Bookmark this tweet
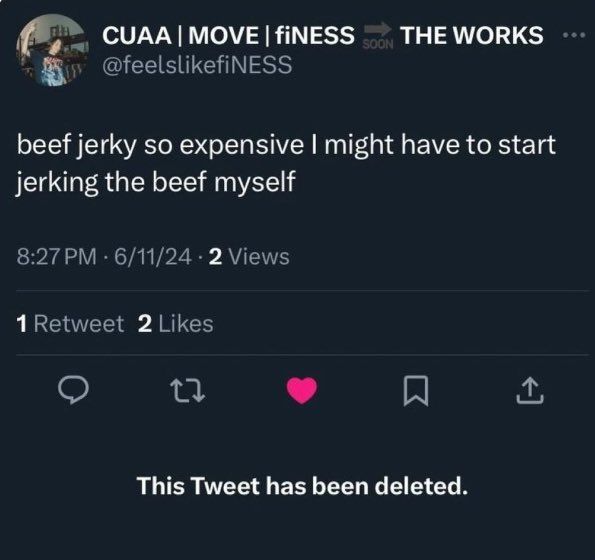This screenshot has width=595, height=560. pos(416,391)
